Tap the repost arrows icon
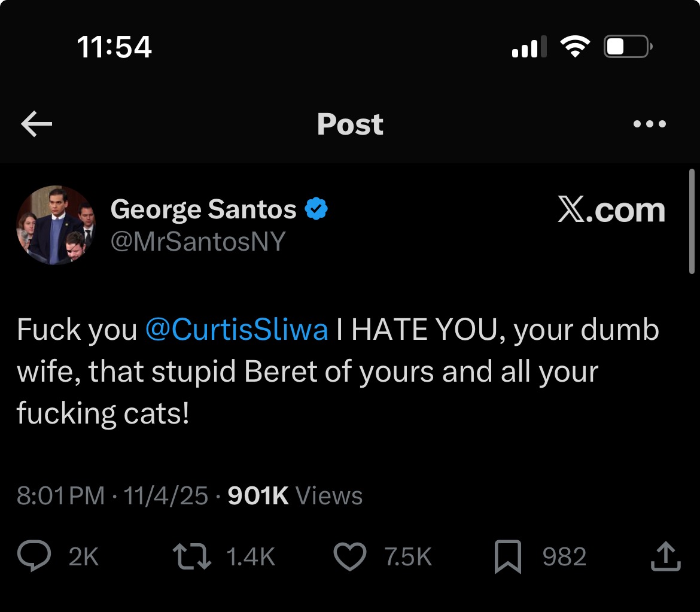 coord(192,557)
